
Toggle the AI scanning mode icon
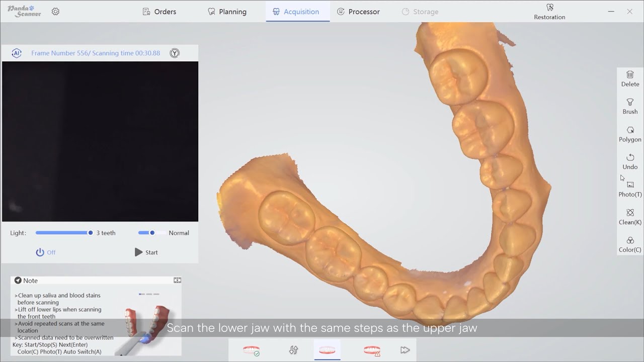17,53
